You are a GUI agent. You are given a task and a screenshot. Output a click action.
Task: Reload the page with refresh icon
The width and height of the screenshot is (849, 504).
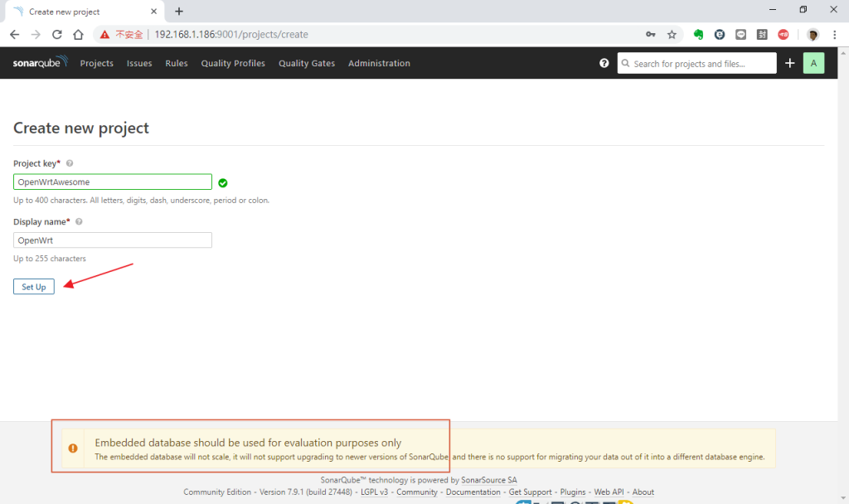pos(57,35)
